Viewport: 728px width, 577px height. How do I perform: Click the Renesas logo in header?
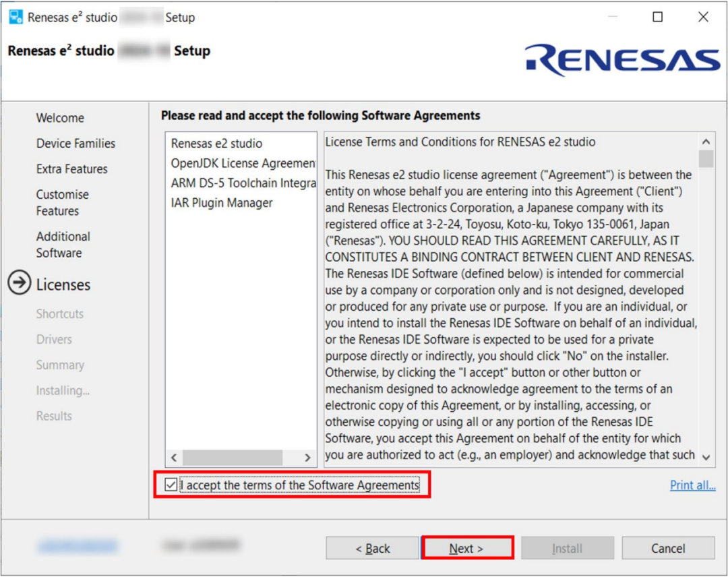coord(622,60)
